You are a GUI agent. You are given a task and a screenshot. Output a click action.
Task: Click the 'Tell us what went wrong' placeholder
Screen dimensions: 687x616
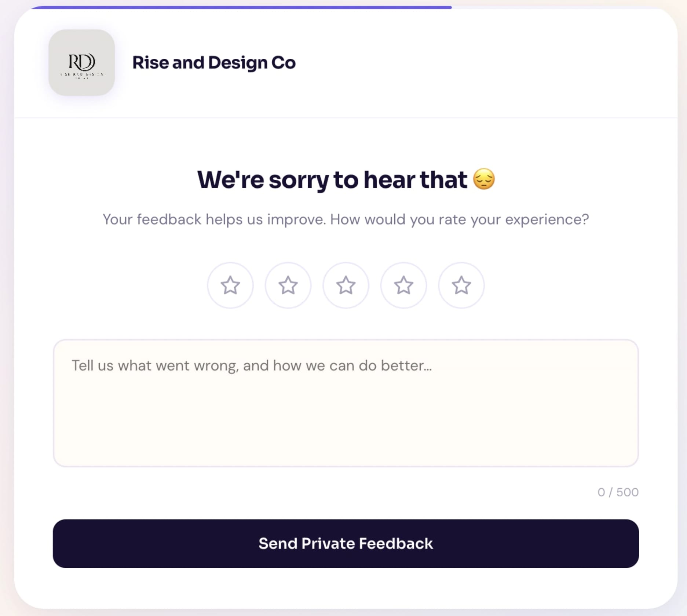click(x=251, y=365)
